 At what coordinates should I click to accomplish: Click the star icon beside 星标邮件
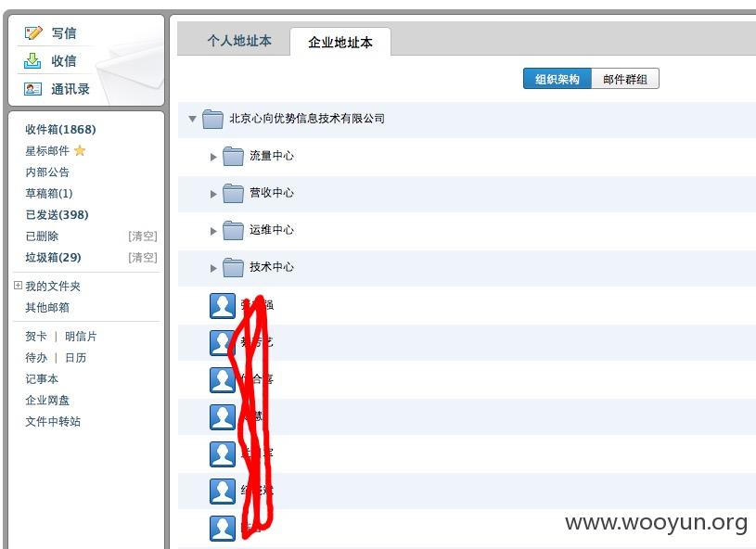point(80,151)
